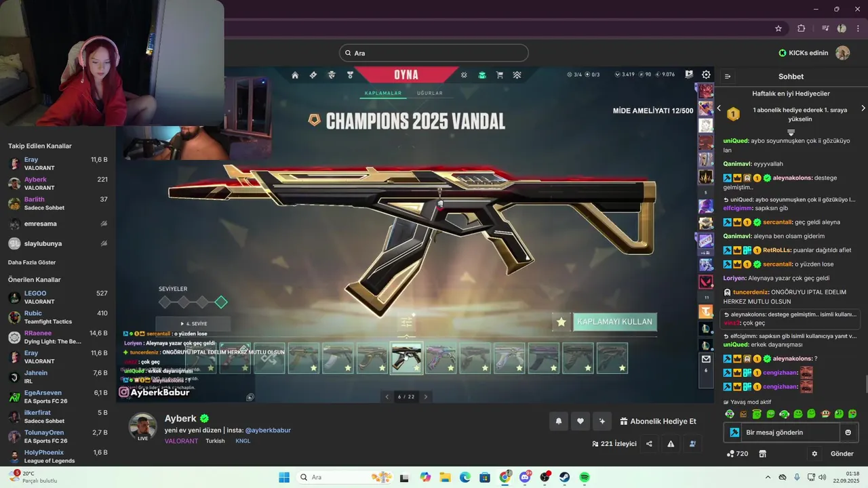Screen dimensions: 868x488
Task: Send message with Gönder button
Action: coord(842,453)
